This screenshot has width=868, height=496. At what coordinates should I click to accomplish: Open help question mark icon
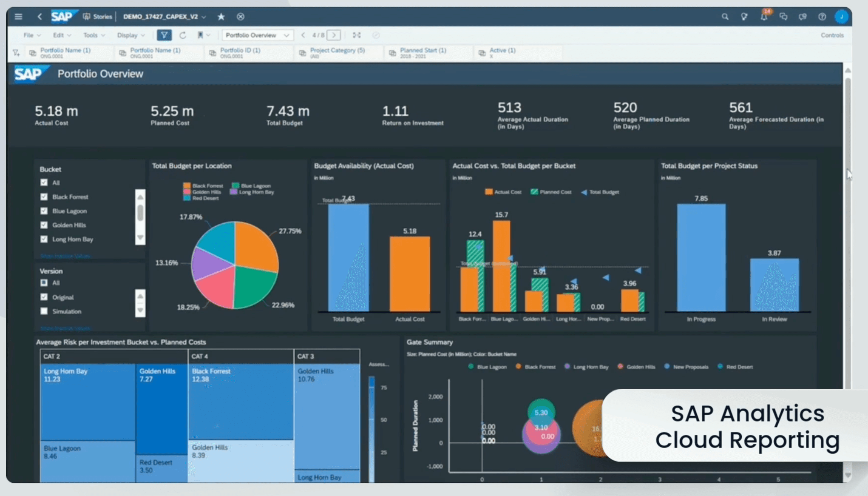click(x=822, y=16)
